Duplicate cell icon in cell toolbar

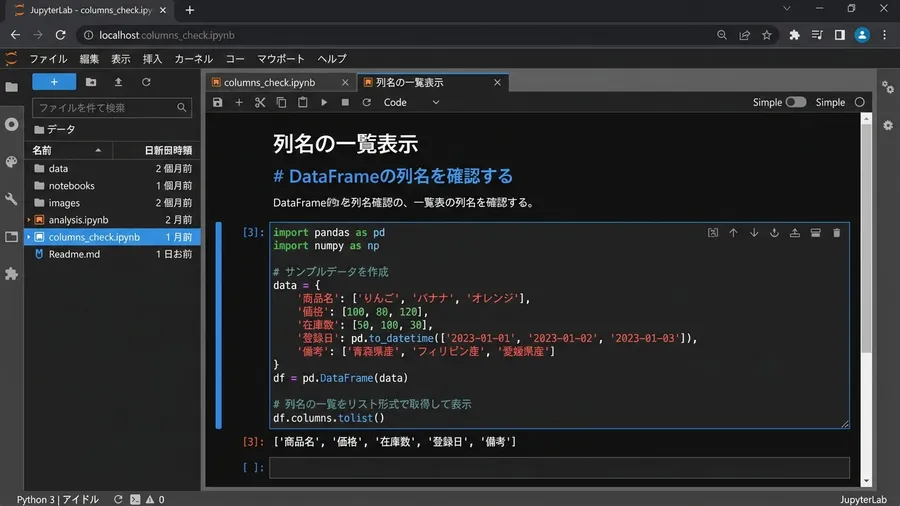712,233
